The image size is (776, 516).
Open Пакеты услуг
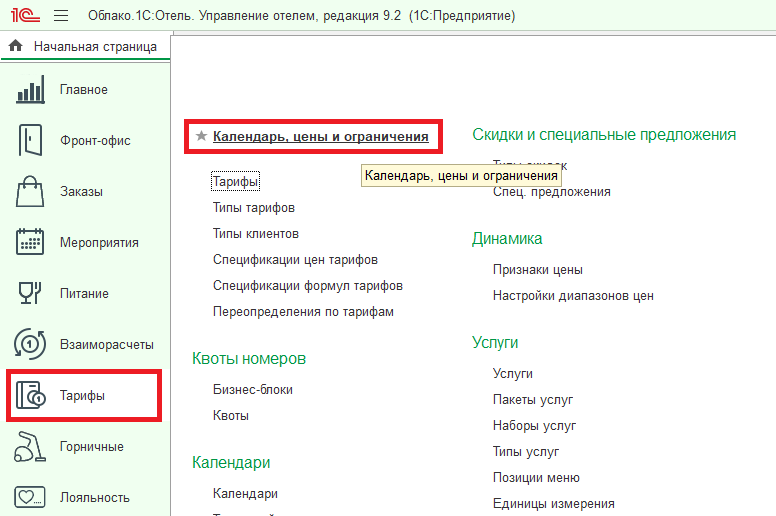tap(533, 399)
